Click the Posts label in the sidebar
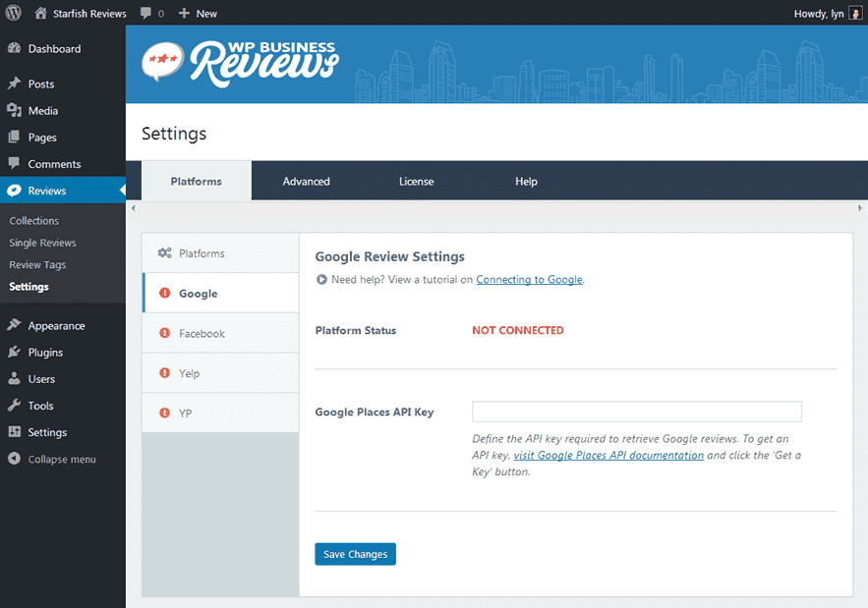Screen dimensions: 868x608 click(x=41, y=84)
